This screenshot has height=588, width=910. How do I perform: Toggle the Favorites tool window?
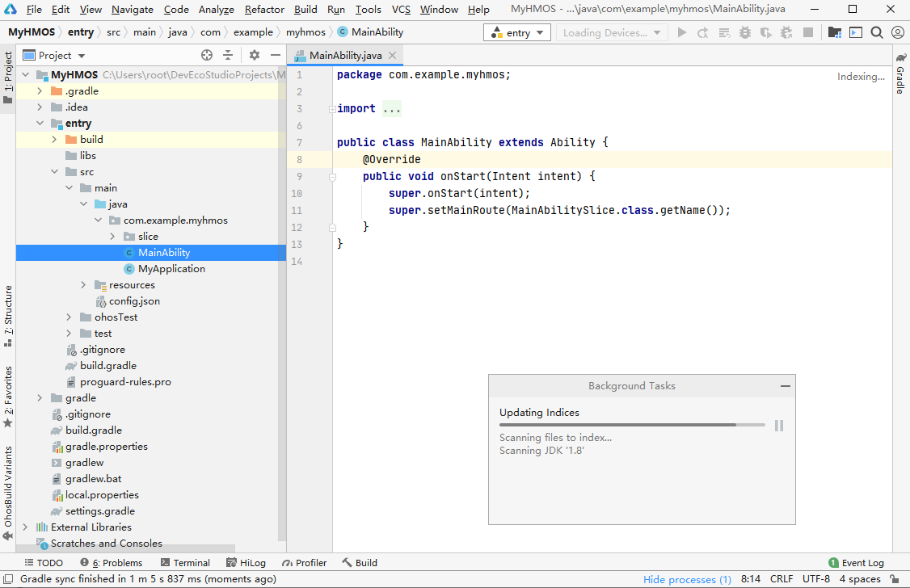click(x=8, y=396)
